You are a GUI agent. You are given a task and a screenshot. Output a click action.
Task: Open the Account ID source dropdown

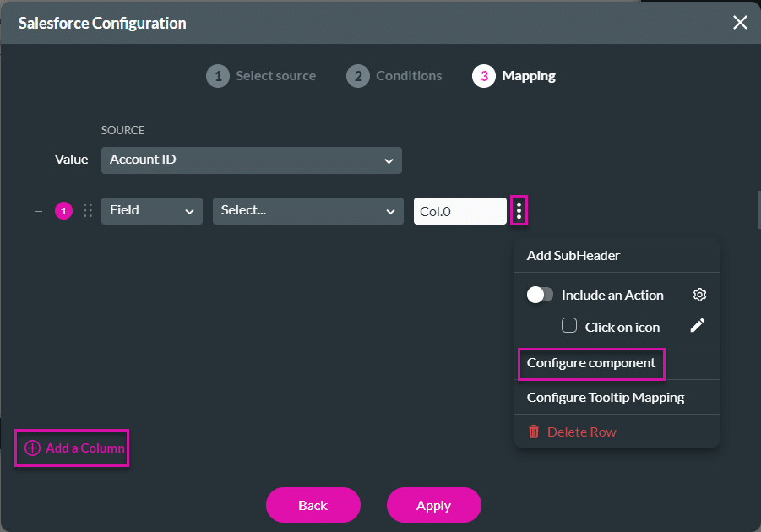(251, 160)
